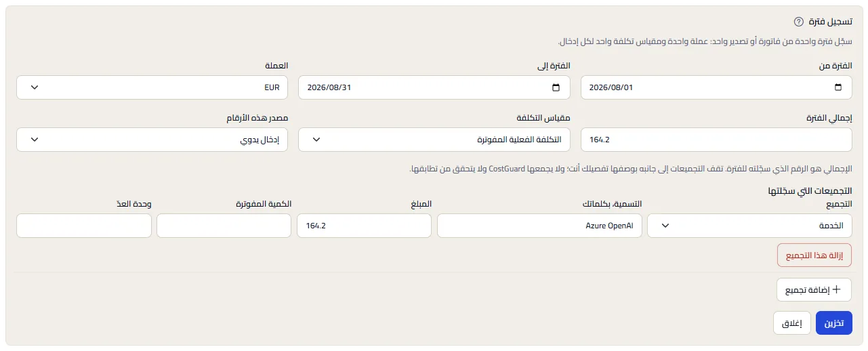Open the مصدر هذه الأرقام dropdown

tap(152, 140)
